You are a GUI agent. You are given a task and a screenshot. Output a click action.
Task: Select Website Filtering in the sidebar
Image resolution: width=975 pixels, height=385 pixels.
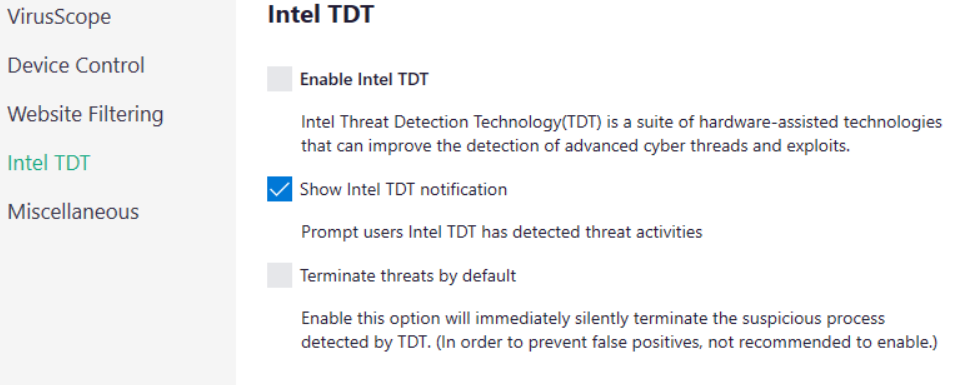pyautogui.click(x=86, y=114)
